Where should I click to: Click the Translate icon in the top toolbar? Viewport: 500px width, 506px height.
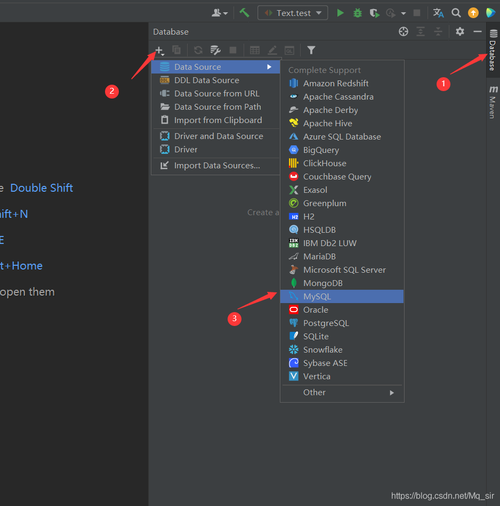(438, 13)
